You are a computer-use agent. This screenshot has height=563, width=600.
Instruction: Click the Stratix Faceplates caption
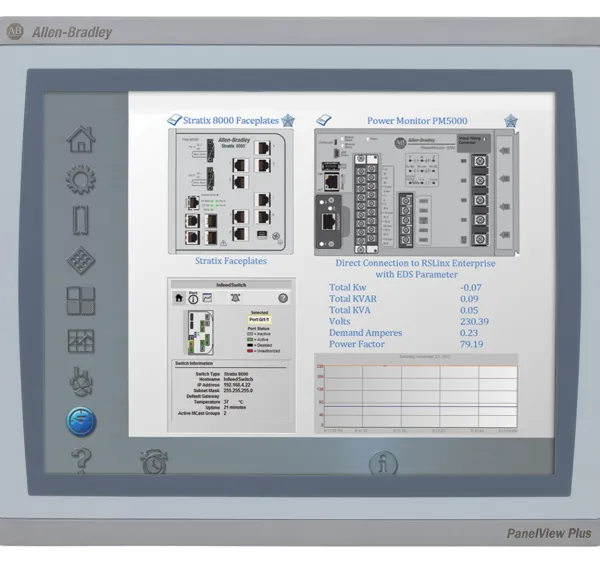pyautogui.click(x=231, y=261)
